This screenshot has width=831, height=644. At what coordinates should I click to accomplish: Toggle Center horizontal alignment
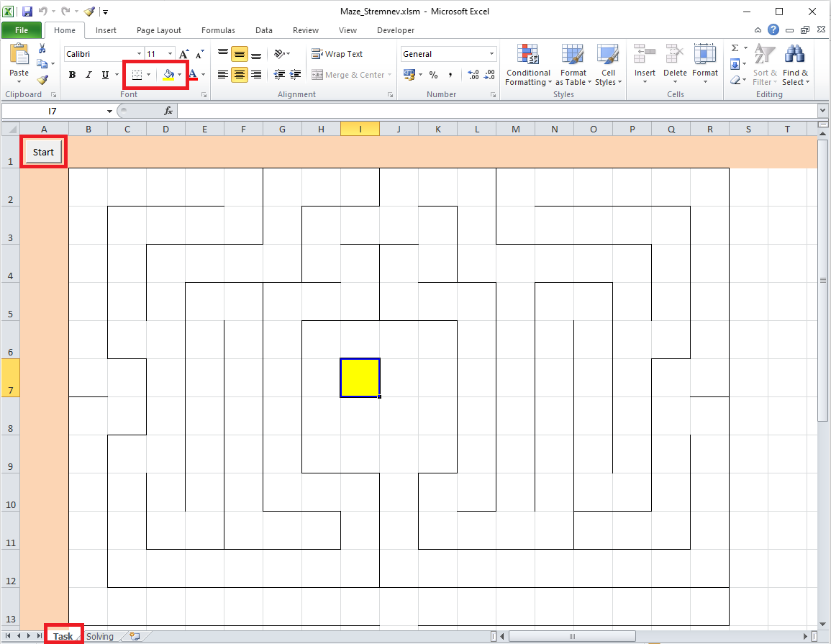[x=240, y=75]
